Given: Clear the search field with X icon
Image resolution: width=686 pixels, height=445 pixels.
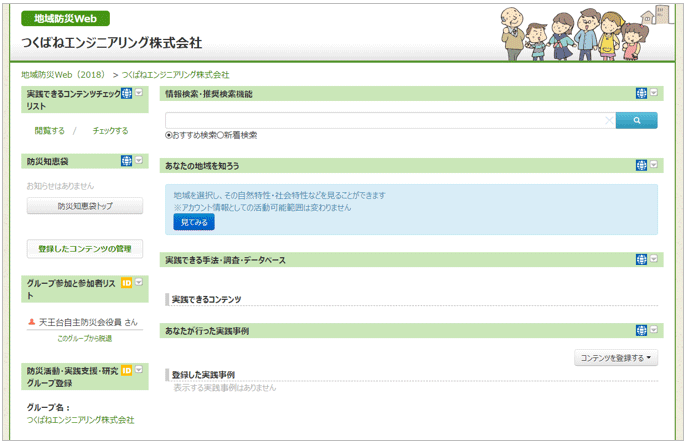Looking at the screenshot, I should 608,121.
